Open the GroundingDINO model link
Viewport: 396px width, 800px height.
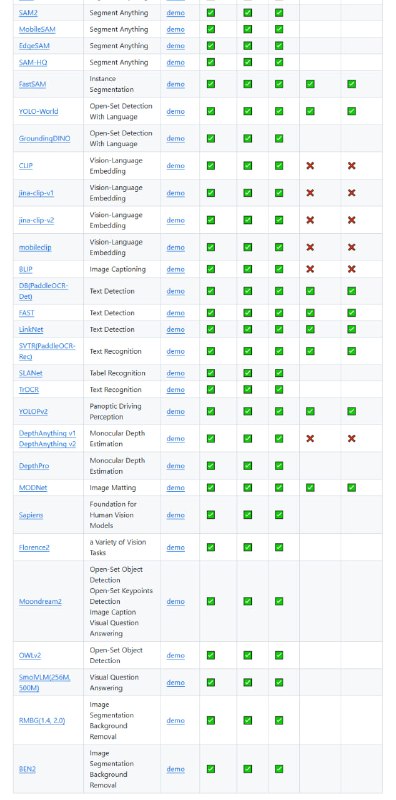click(44, 138)
